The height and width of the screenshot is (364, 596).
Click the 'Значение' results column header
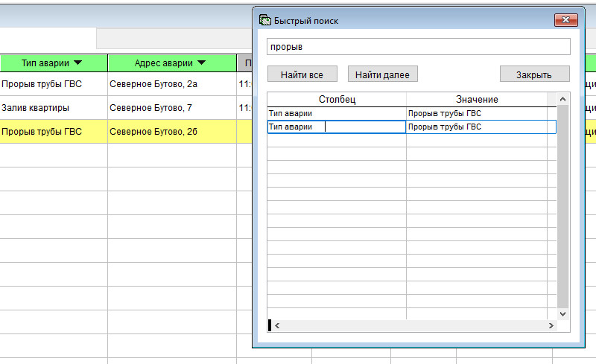point(477,99)
